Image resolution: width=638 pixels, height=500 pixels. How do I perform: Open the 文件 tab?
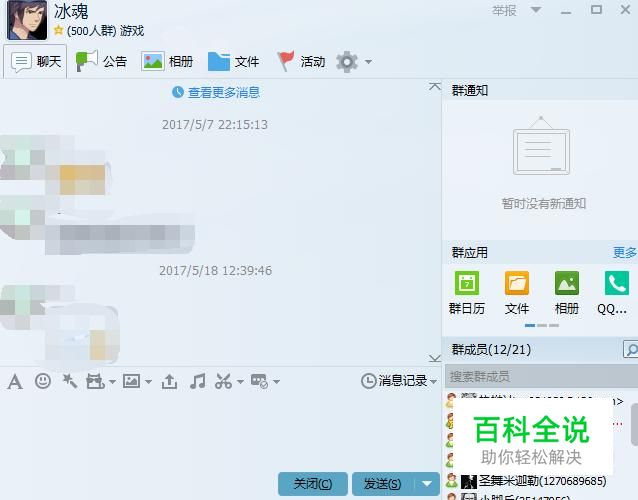click(x=233, y=61)
